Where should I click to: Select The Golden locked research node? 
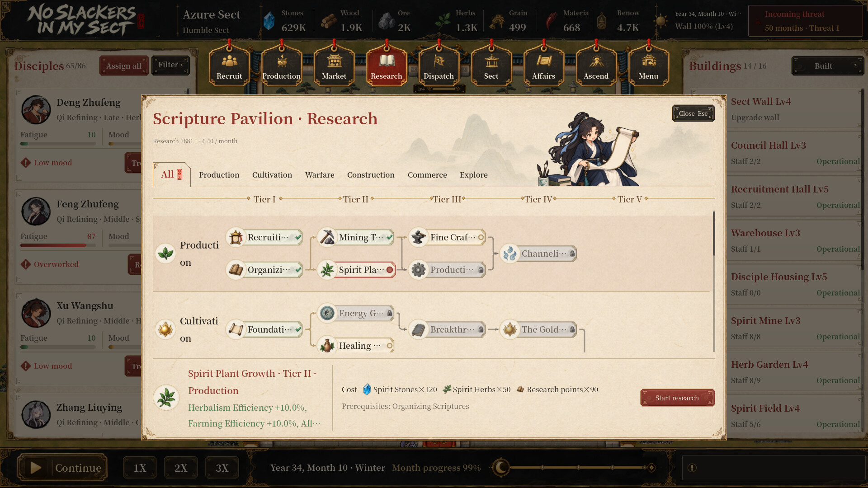(x=538, y=329)
